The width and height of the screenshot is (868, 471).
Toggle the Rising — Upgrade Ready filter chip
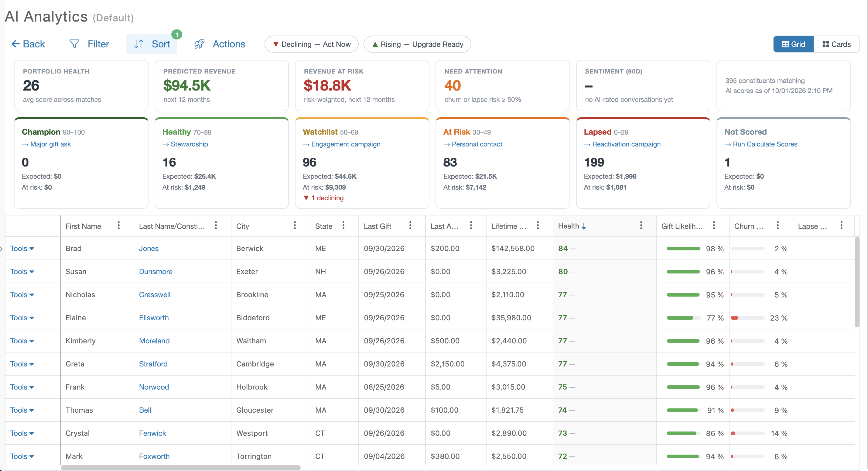(417, 44)
